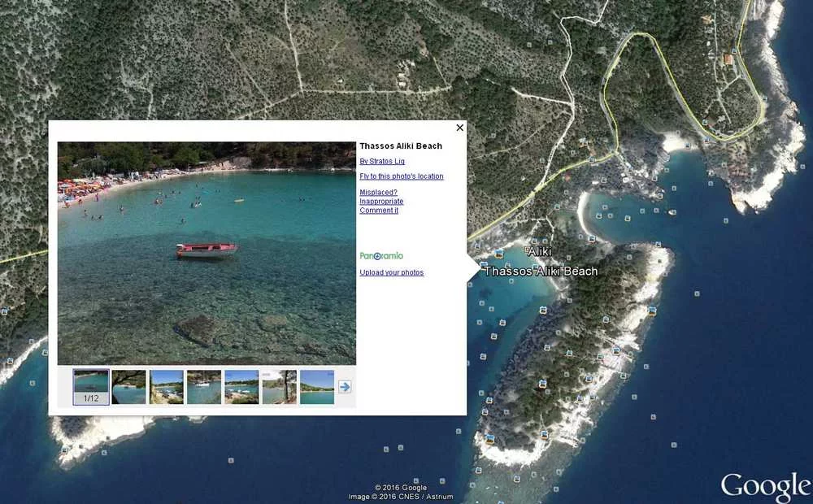
Task: Click 'Fly to this photo's location' link
Action: pos(402,176)
